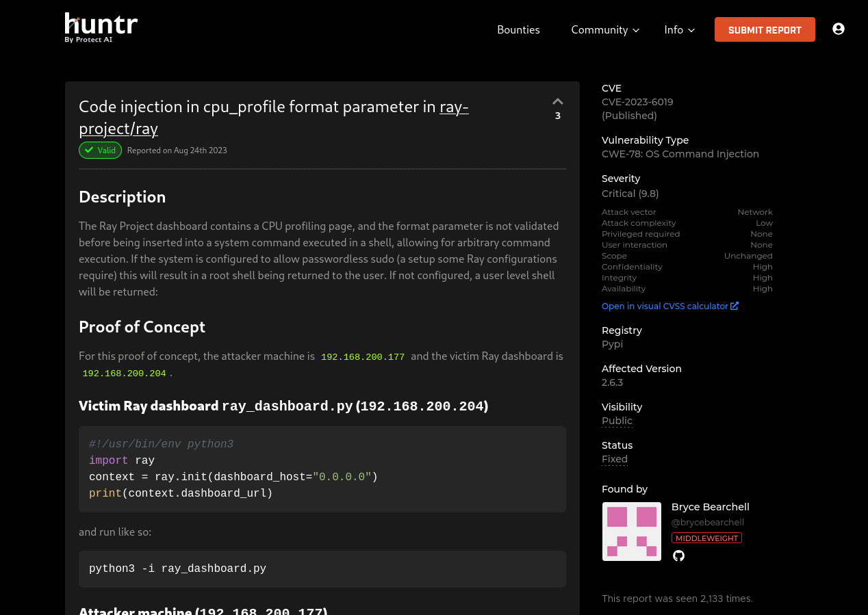Click the Pypi registry value
This screenshot has width=868, height=615.
pyautogui.click(x=612, y=344)
